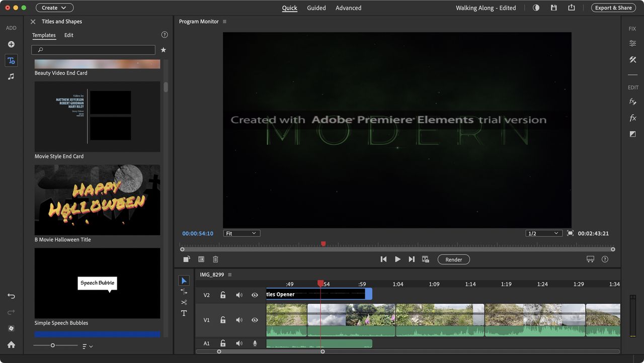Image resolution: width=644 pixels, height=363 pixels.
Task: Go to previous edit point
Action: [383, 259]
